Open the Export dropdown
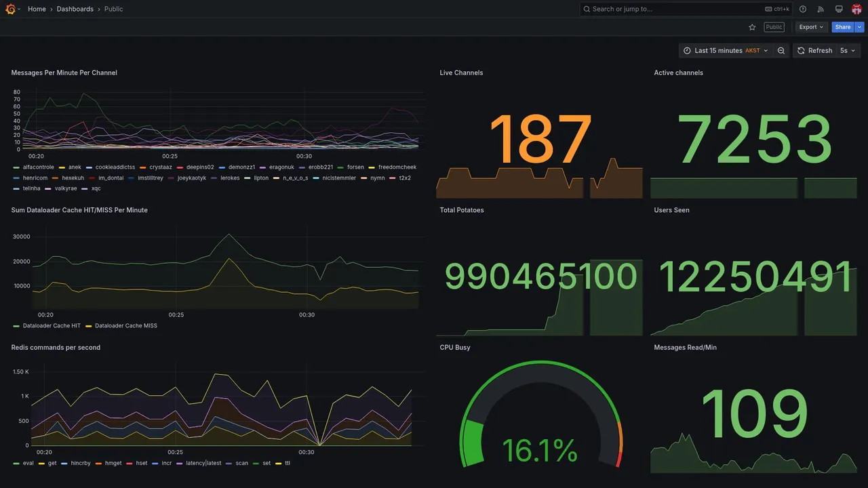 point(811,27)
